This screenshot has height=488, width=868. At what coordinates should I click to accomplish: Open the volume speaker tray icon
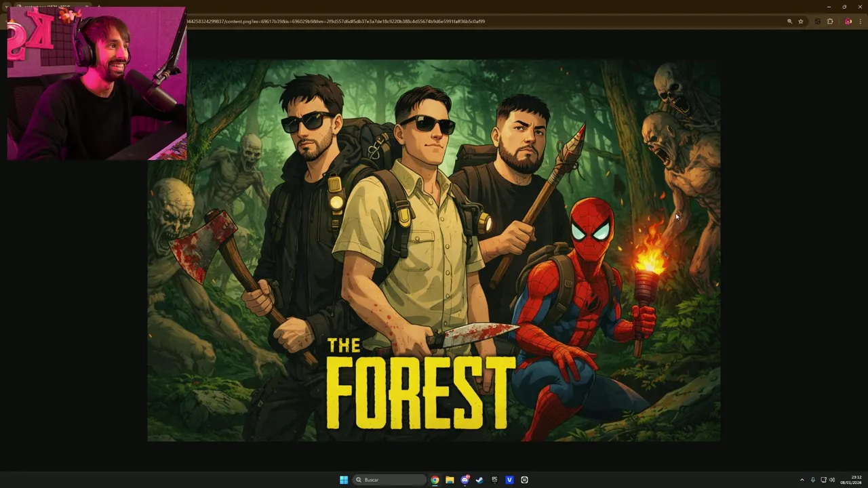(x=832, y=480)
